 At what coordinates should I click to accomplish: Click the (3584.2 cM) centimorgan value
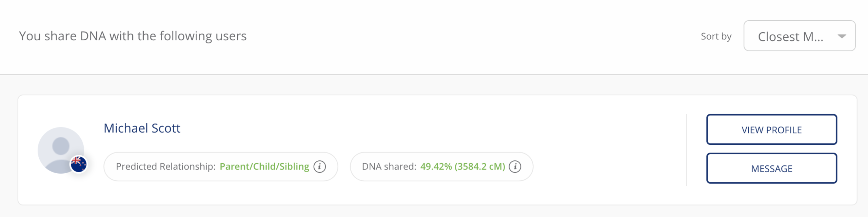click(x=480, y=166)
